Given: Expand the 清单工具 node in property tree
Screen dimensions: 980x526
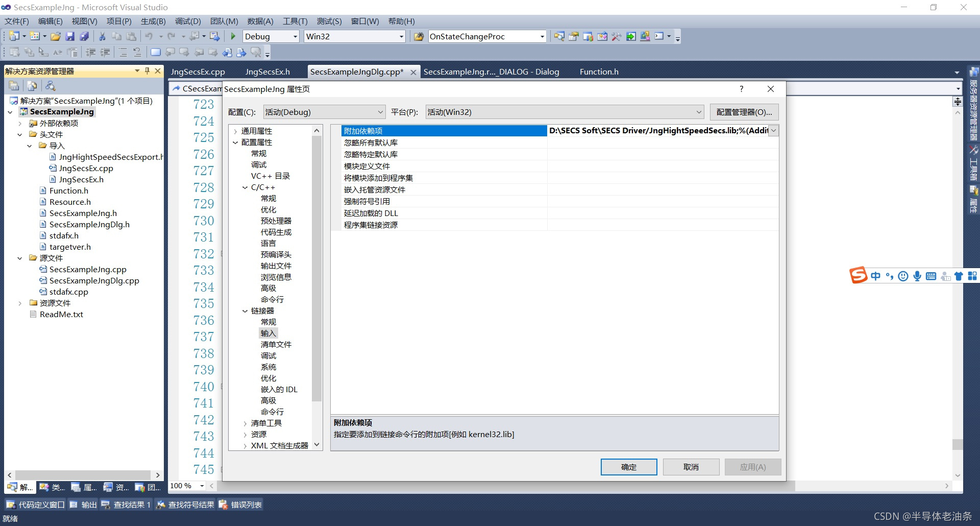Looking at the screenshot, I should point(245,423).
